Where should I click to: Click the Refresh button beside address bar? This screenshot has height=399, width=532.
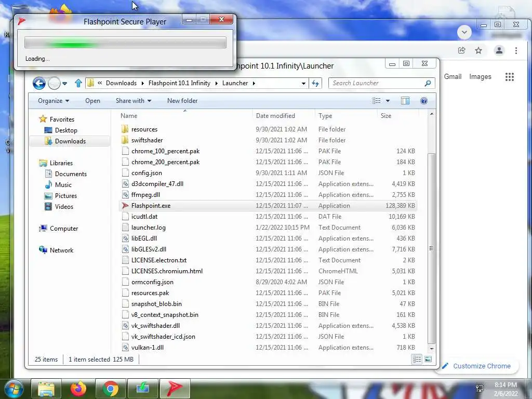[315, 83]
